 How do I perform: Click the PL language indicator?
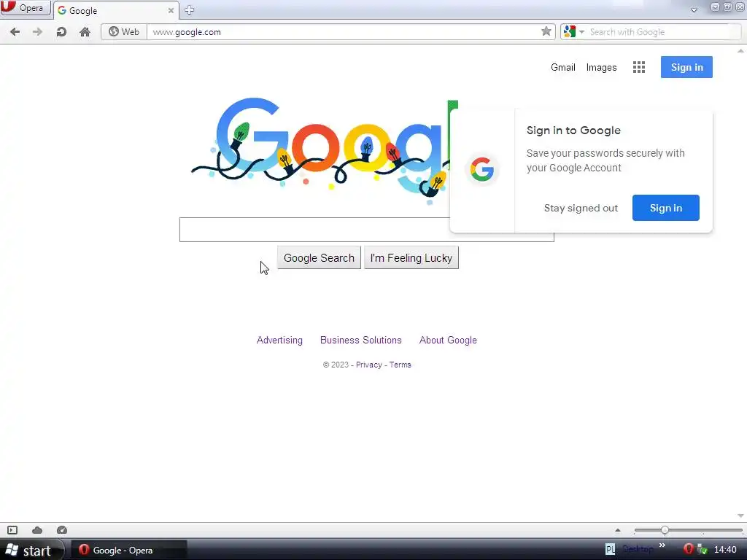610,550
